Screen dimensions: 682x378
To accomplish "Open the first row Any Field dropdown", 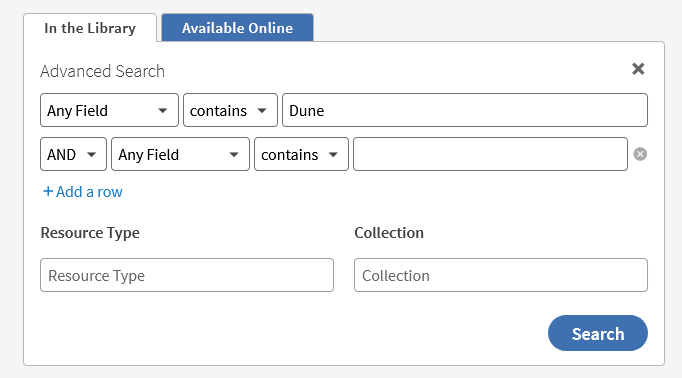I will [109, 110].
